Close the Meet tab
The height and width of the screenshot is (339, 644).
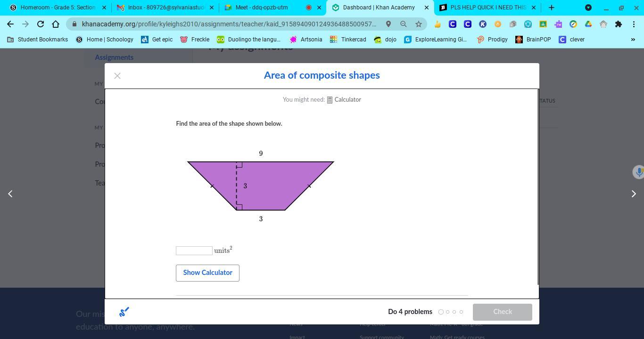[x=319, y=8]
